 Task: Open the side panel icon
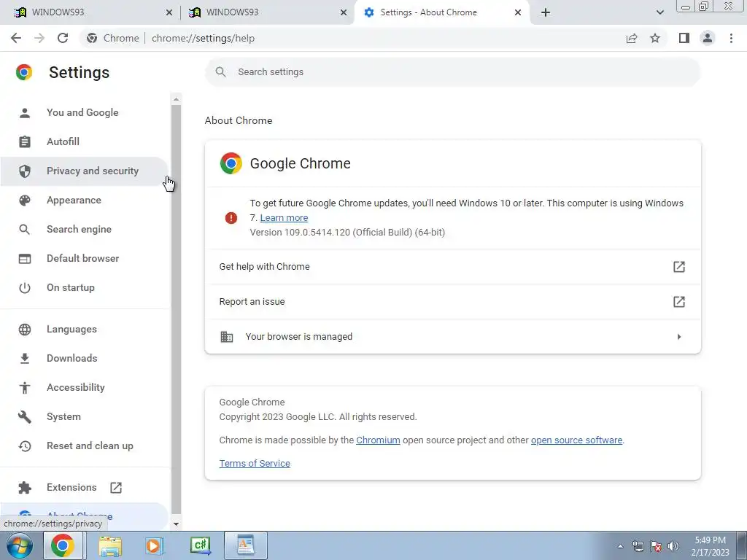click(684, 38)
